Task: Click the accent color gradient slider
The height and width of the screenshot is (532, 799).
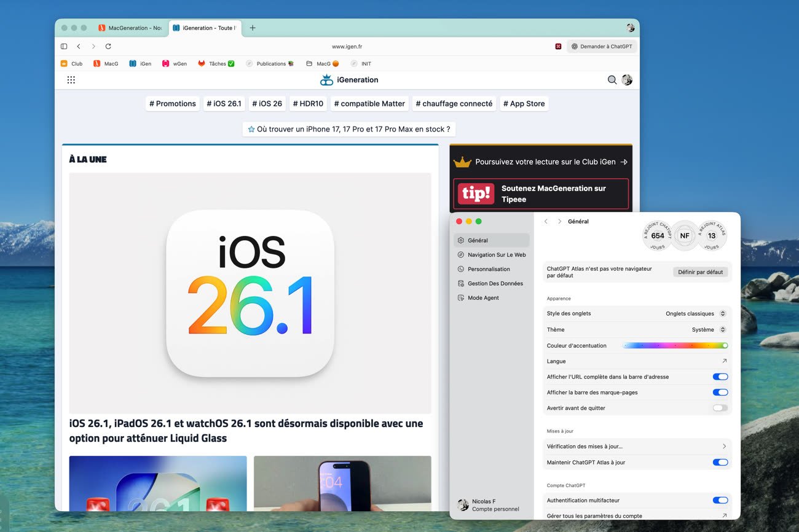Action: [x=675, y=345]
